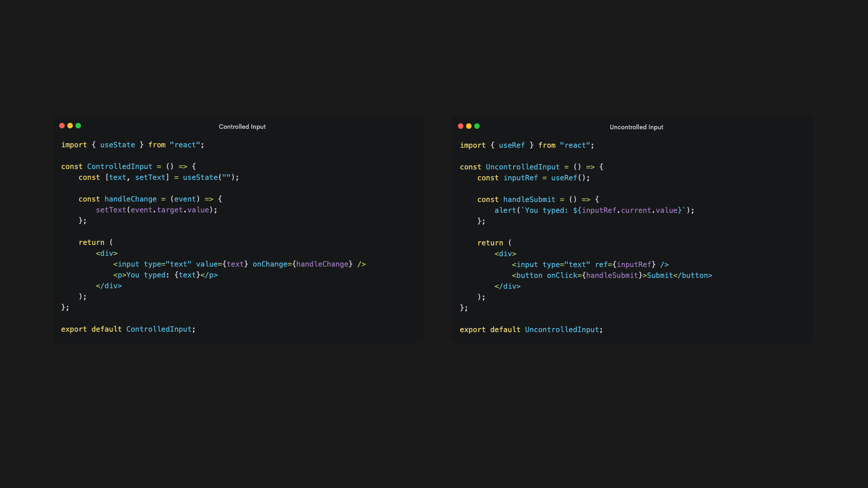The width and height of the screenshot is (868, 488).
Task: Click the onChange={handleChange} attribute
Action: 302,264
